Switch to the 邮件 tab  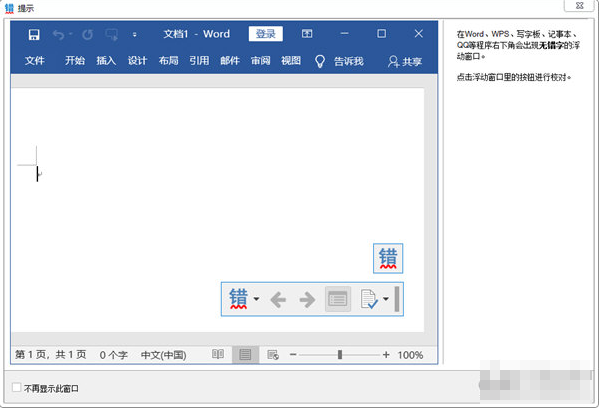[230, 60]
